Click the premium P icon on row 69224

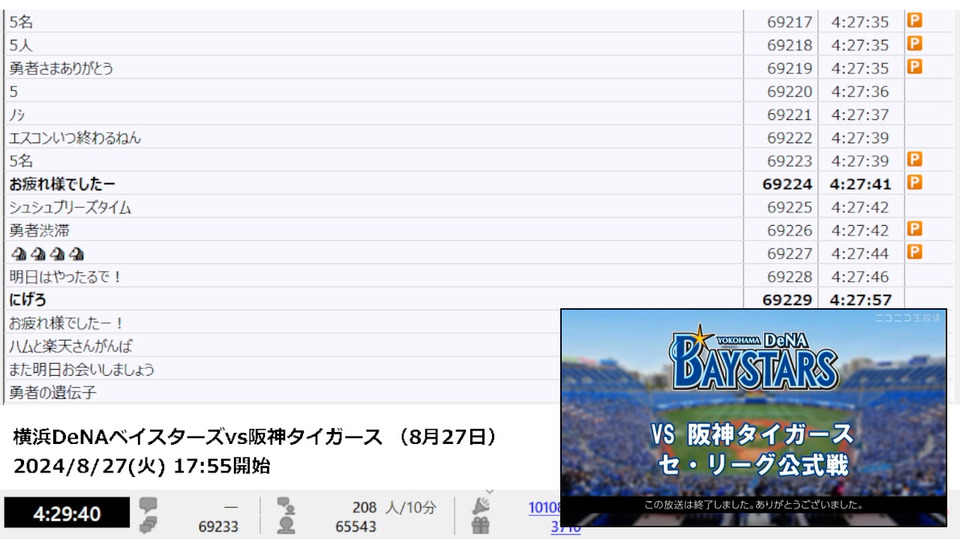(x=914, y=182)
